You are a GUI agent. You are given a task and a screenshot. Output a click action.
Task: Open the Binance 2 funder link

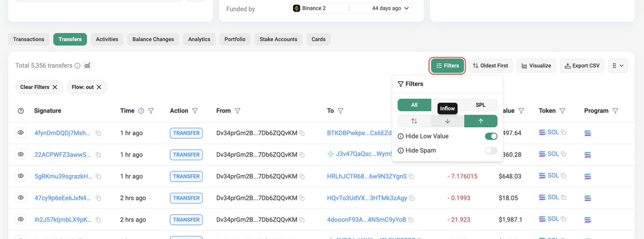click(x=313, y=9)
